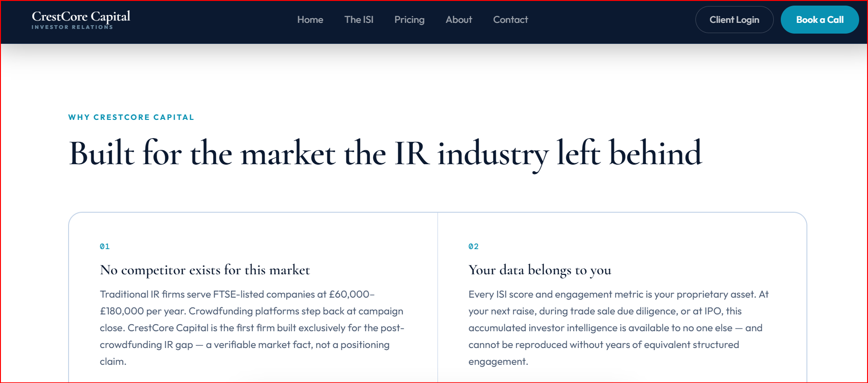Open the About page

[x=459, y=20]
